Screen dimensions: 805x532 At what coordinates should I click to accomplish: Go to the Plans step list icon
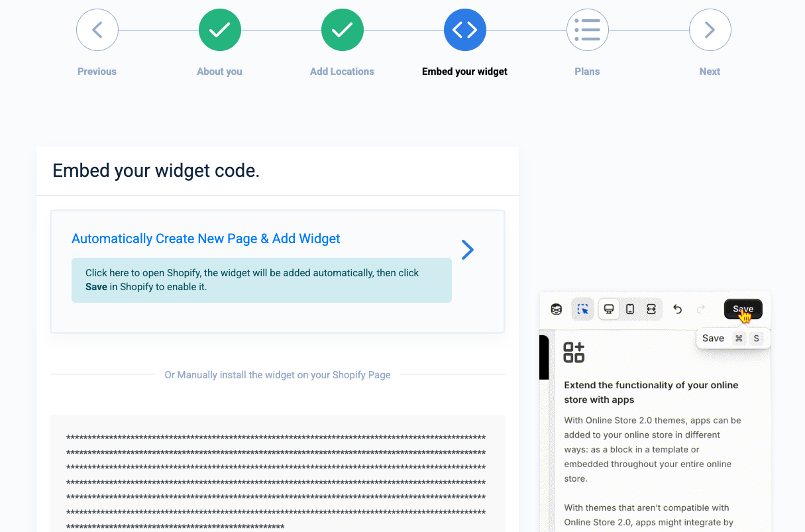coord(587,30)
